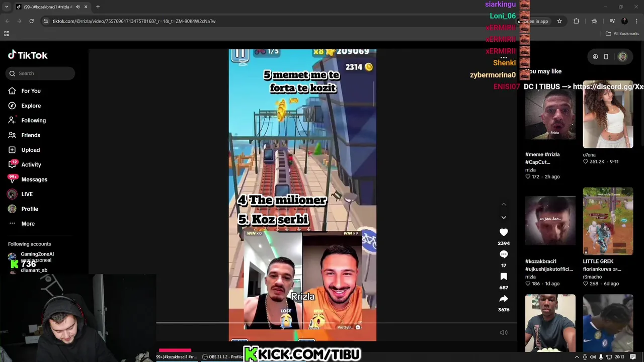Focus the TikTok search field
Viewport: 644px width, 362px height.
41,73
